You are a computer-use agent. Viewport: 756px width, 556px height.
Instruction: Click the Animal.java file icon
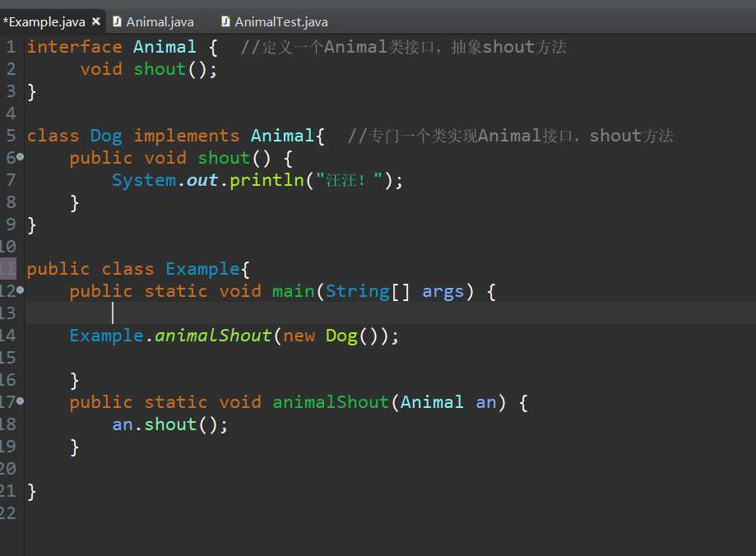click(x=117, y=21)
